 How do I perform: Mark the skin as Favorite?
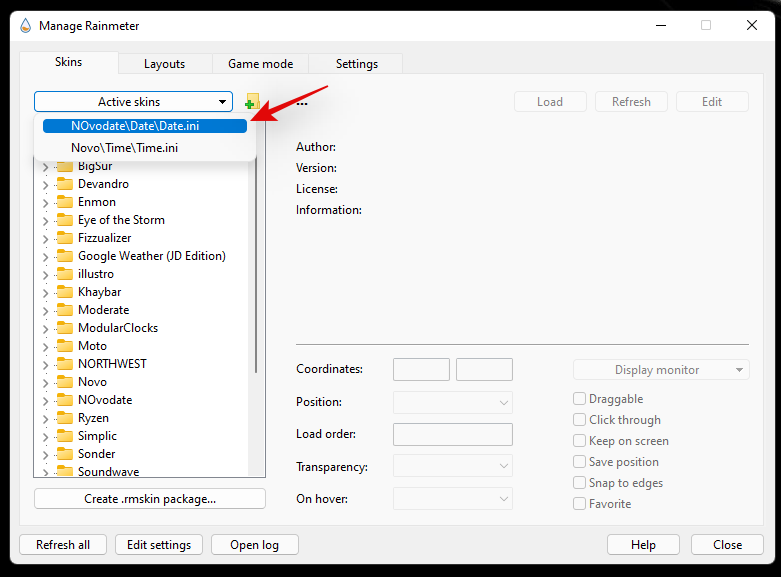pyautogui.click(x=579, y=503)
